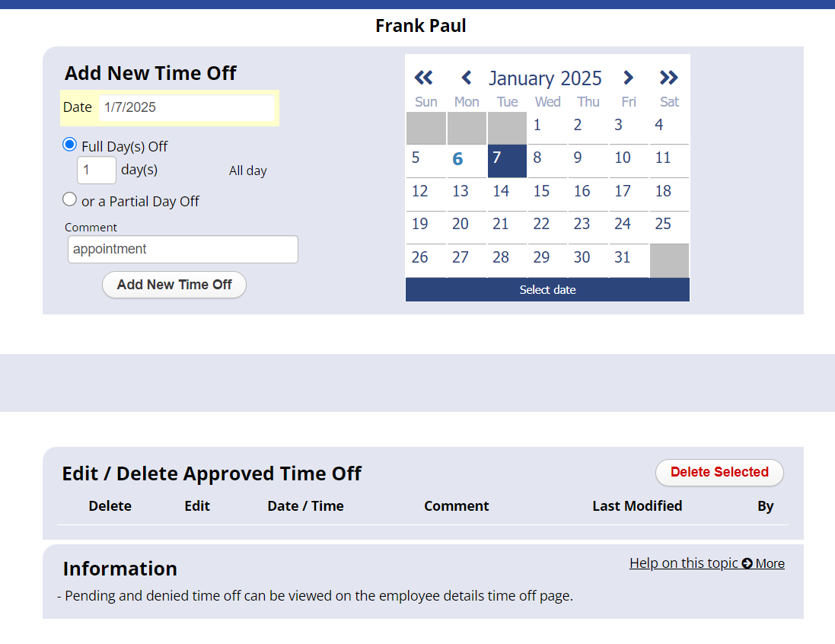Navigate to the previous month

coord(466,77)
